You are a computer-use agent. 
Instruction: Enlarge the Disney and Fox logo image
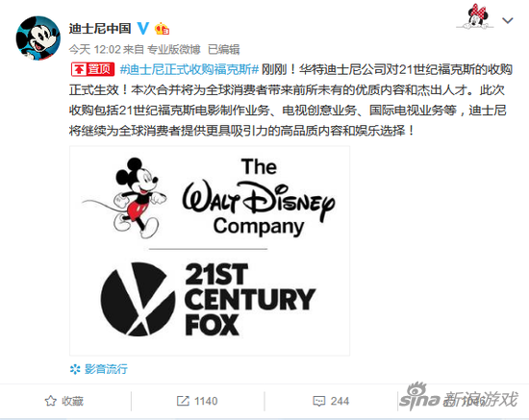tap(210, 251)
